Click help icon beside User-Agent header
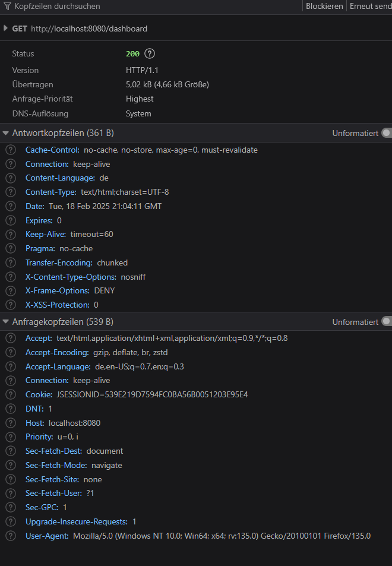Image resolution: width=392 pixels, height=566 pixels. click(11, 536)
